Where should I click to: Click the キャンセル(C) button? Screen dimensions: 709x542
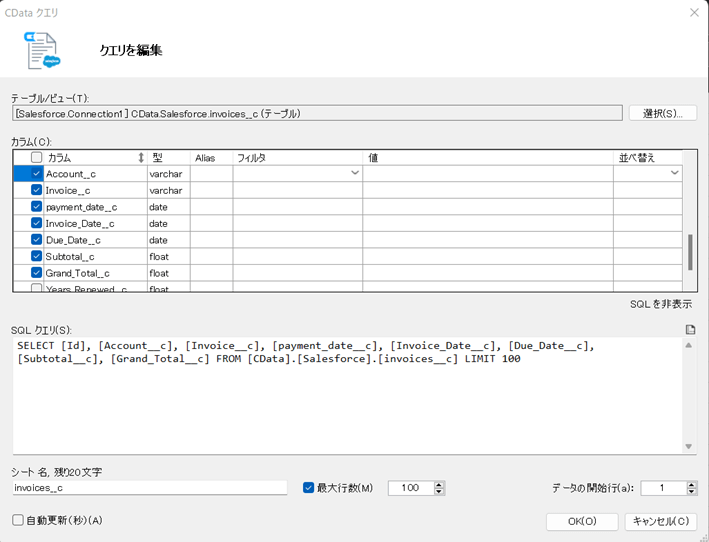click(x=661, y=522)
